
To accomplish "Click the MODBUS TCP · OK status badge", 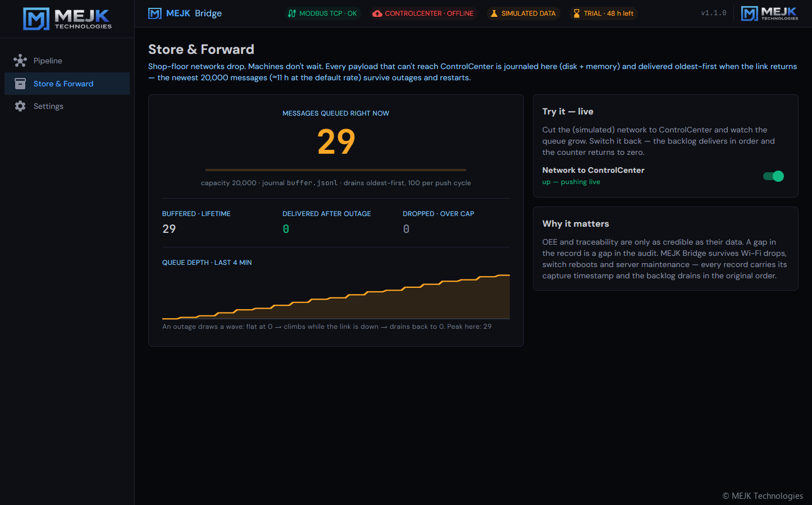I will tap(322, 13).
